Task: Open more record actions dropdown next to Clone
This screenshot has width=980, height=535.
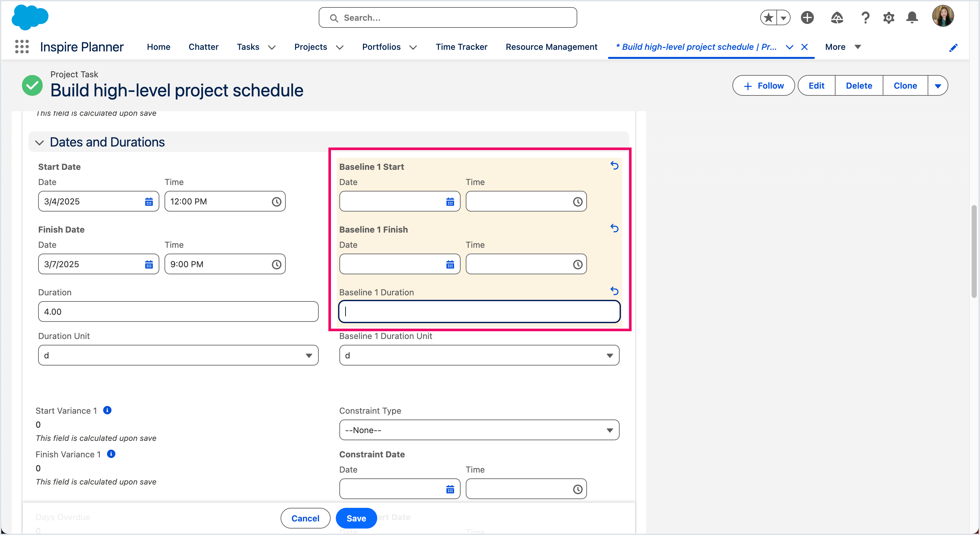Action: click(938, 86)
